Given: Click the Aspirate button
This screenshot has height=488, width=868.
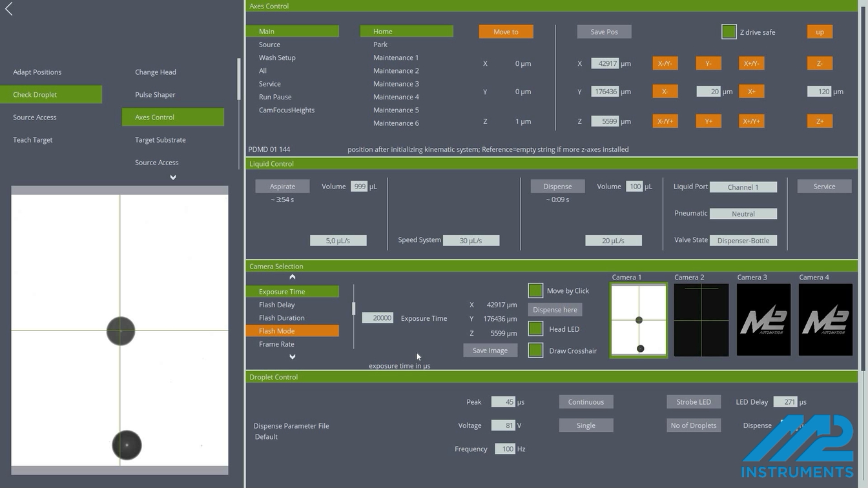Looking at the screenshot, I should click(282, 186).
